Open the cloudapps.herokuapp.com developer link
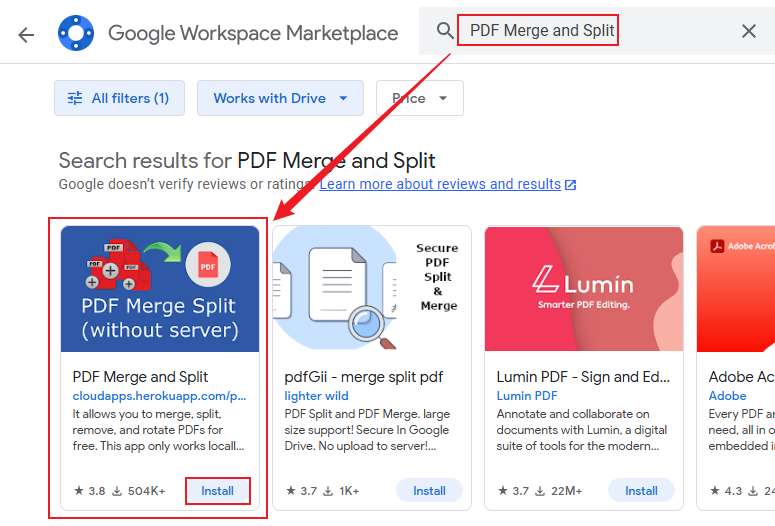775x526 pixels. pos(159,396)
